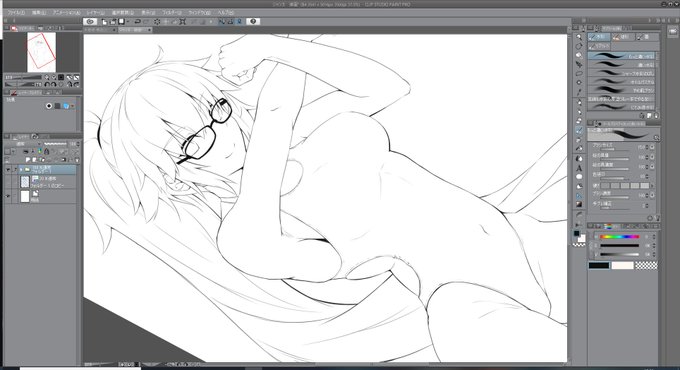Screen dimensions: 680x370
Task: Close the active canvas document tab
Action: click(150, 30)
